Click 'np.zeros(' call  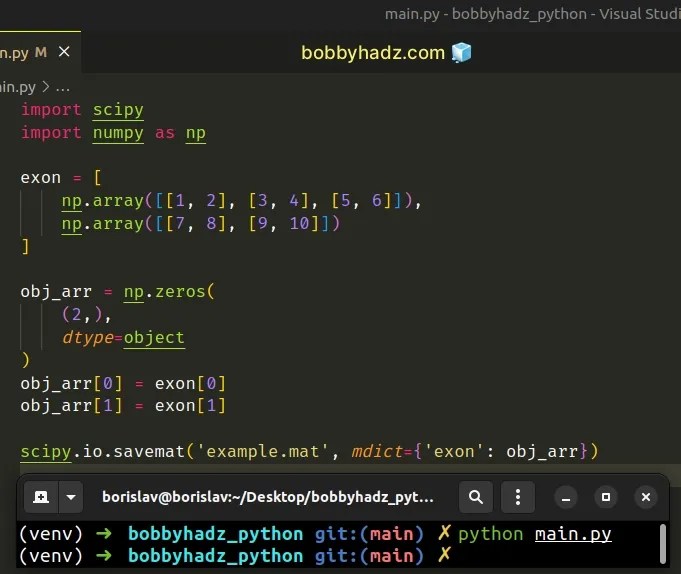169,292
